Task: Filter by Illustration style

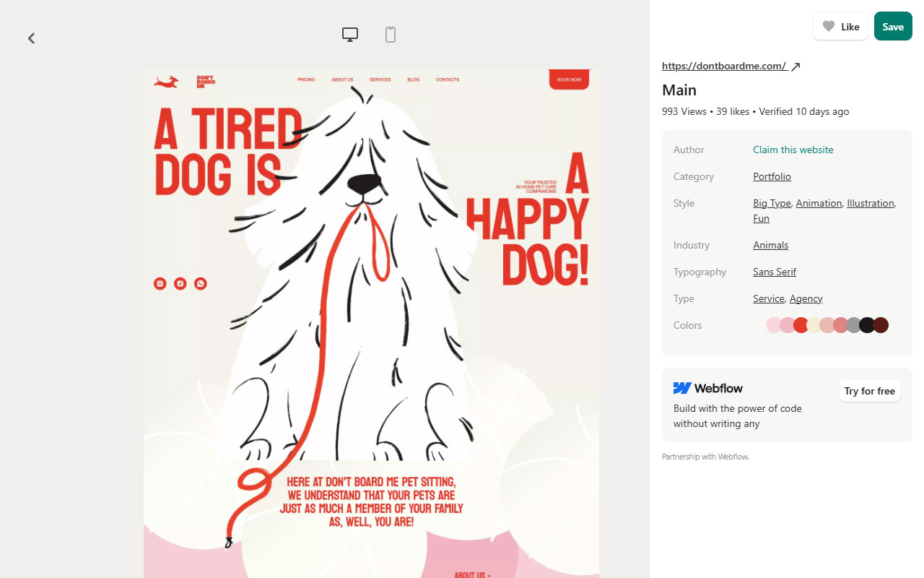Action: click(871, 203)
